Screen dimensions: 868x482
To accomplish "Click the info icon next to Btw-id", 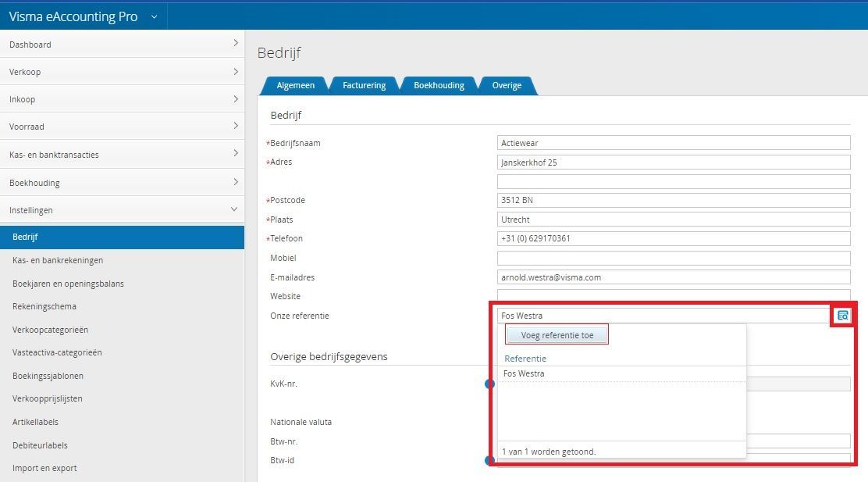I will point(490,461).
